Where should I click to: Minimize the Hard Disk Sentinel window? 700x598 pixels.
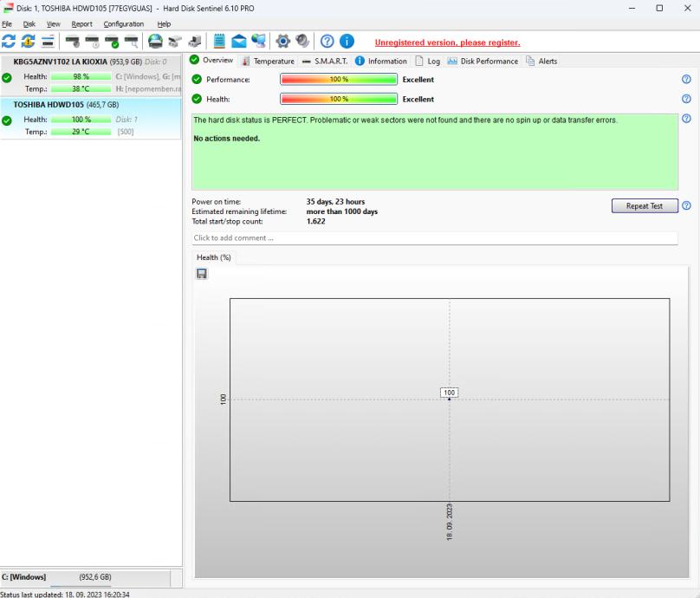[x=632, y=8]
